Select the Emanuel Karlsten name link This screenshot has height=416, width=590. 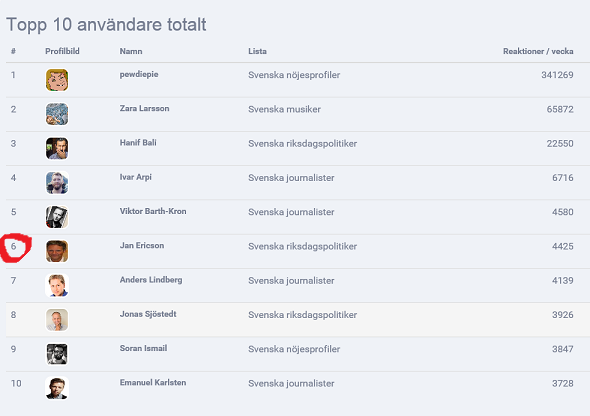pos(153,383)
